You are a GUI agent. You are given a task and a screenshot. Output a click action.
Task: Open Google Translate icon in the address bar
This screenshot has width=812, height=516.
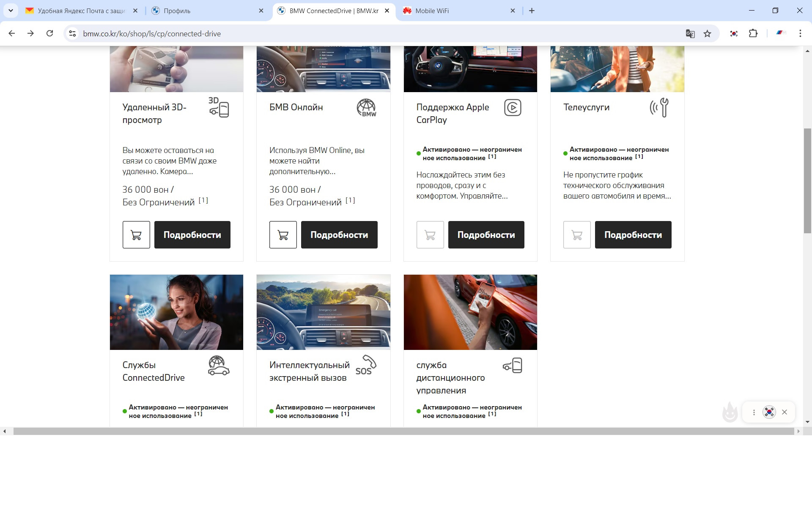tap(690, 33)
